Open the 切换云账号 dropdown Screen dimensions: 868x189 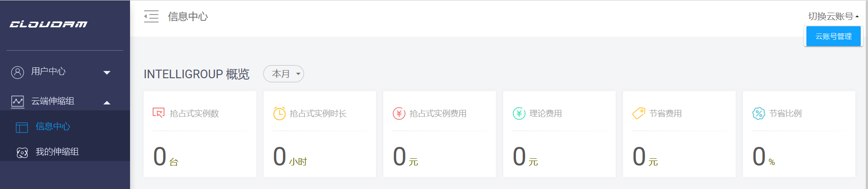click(x=834, y=16)
